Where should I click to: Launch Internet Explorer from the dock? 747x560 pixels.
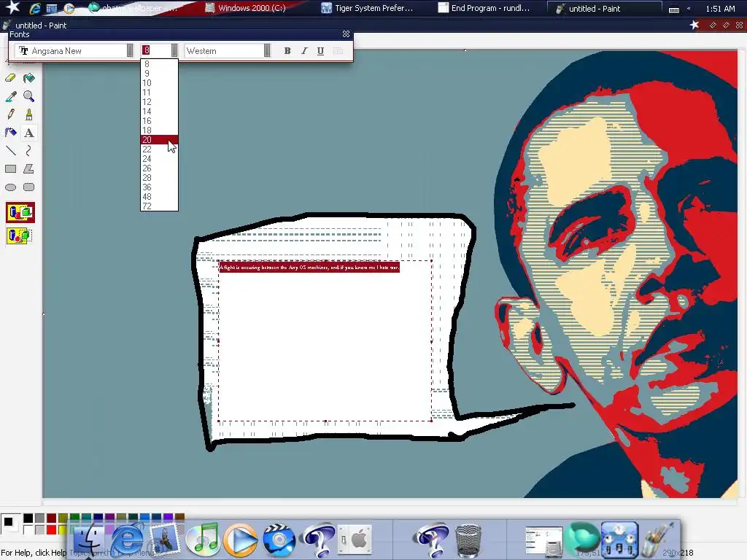point(127,540)
